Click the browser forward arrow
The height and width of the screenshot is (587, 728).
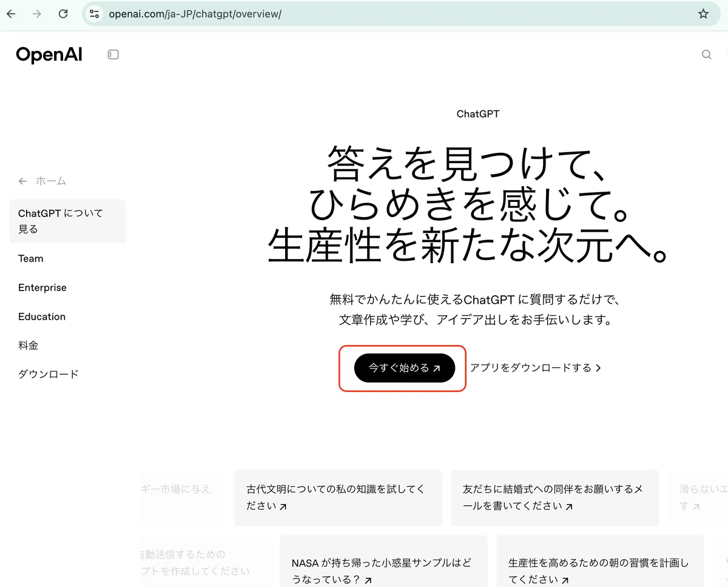(37, 14)
